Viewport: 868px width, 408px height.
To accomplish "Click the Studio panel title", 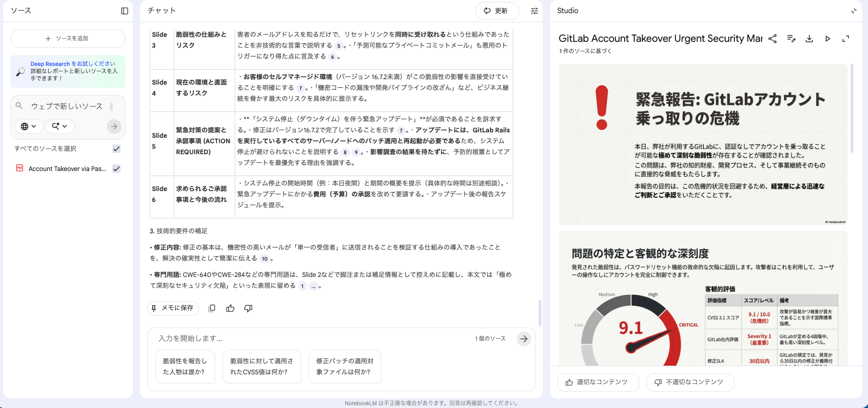I will click(x=568, y=10).
